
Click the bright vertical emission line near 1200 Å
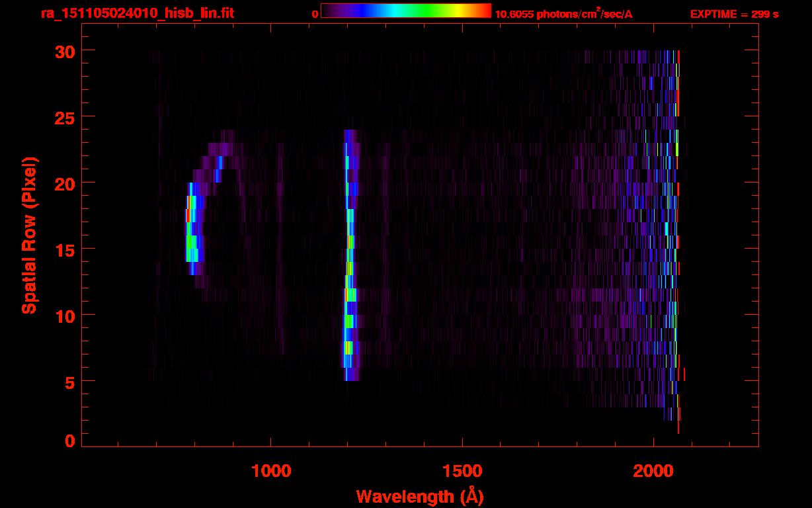point(350,255)
